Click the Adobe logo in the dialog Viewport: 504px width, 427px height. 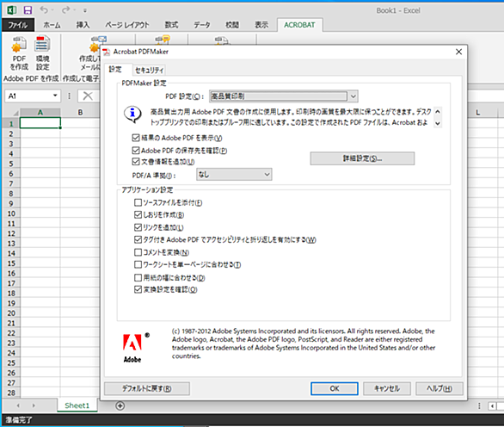(x=132, y=349)
